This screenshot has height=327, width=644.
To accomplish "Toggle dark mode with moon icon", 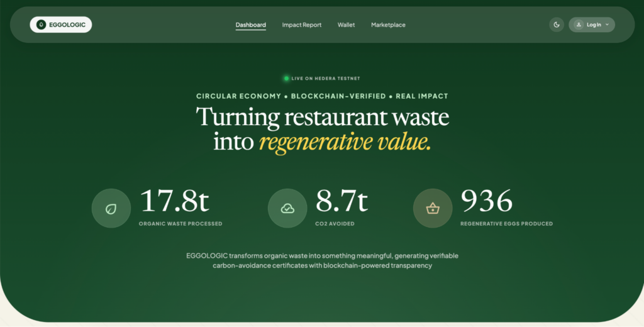I will pyautogui.click(x=557, y=25).
